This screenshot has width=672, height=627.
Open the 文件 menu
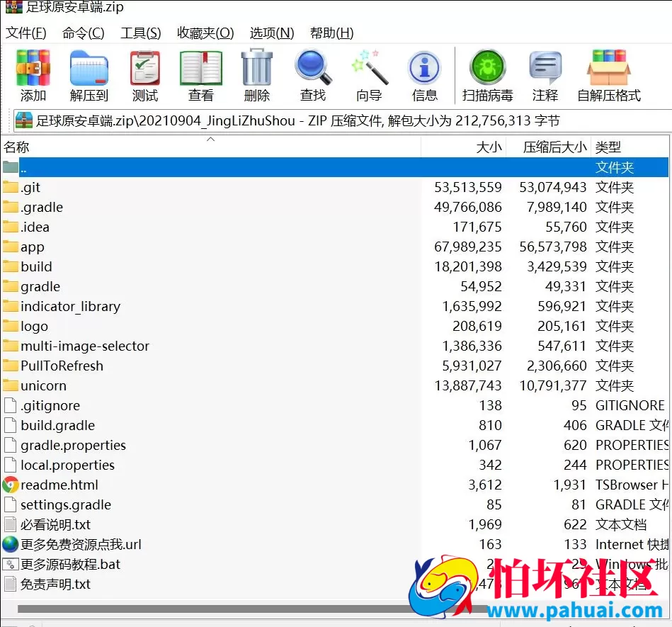pyautogui.click(x=25, y=33)
